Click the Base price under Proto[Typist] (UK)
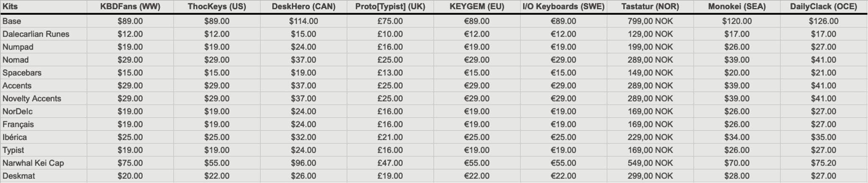 (x=390, y=21)
